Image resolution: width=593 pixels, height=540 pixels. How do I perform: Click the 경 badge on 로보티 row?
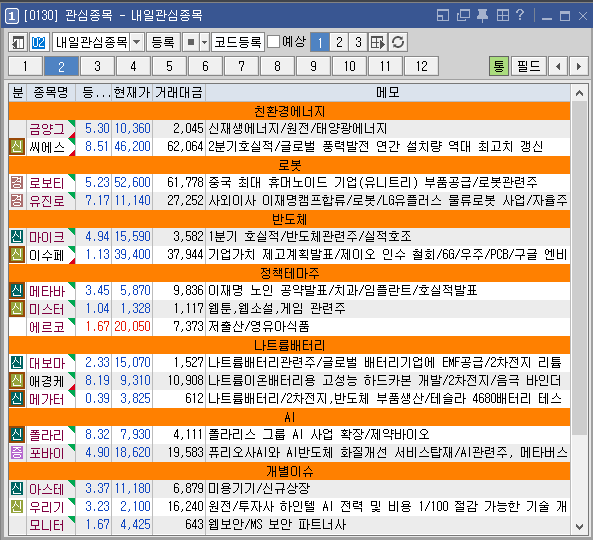[x=17, y=183]
